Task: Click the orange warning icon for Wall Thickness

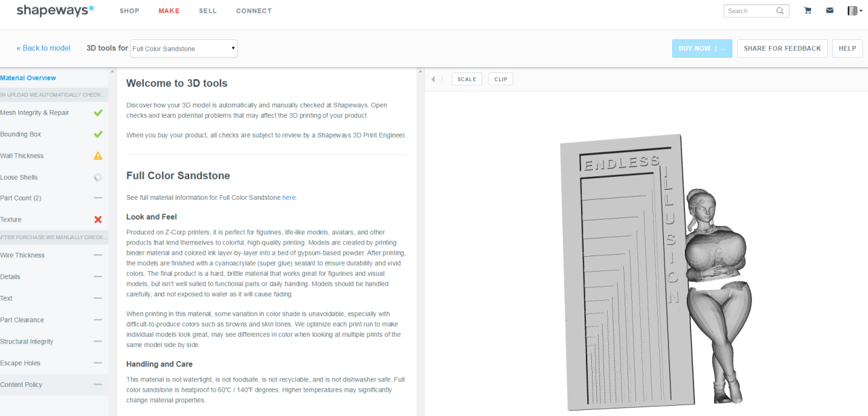Action: 98,156
